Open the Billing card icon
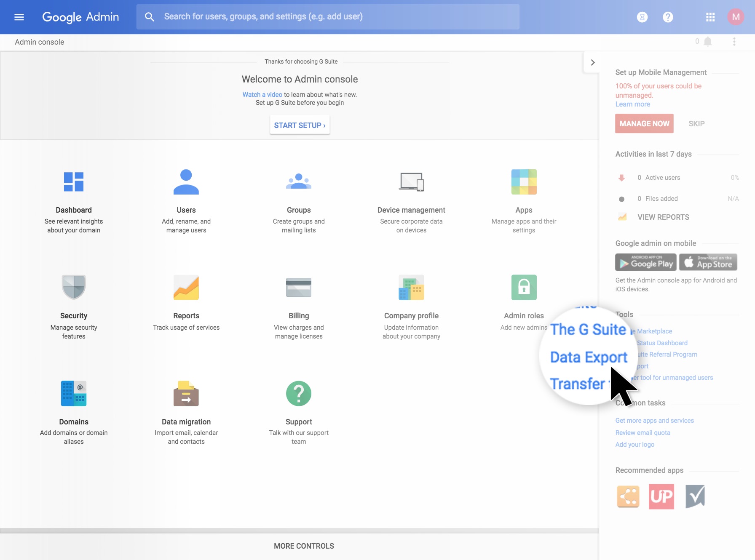The height and width of the screenshot is (560, 755). (x=299, y=287)
